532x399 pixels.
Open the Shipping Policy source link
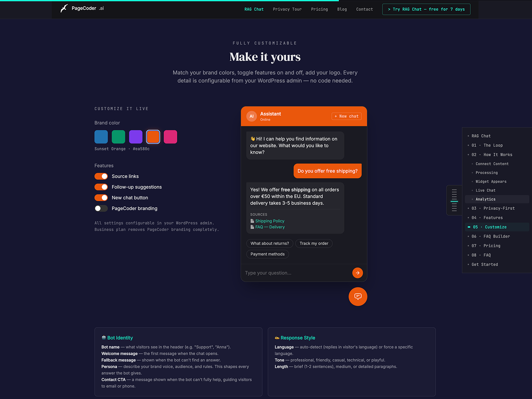click(270, 221)
